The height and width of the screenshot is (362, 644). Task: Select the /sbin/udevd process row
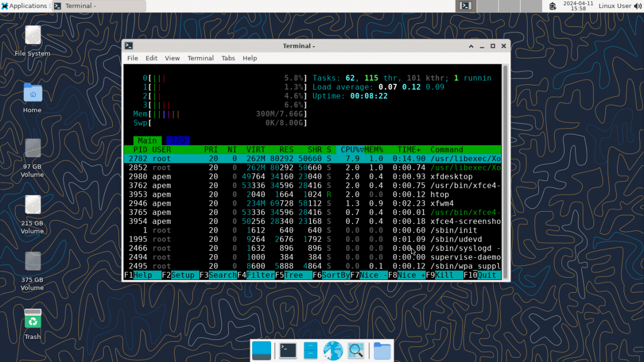[x=312, y=239]
